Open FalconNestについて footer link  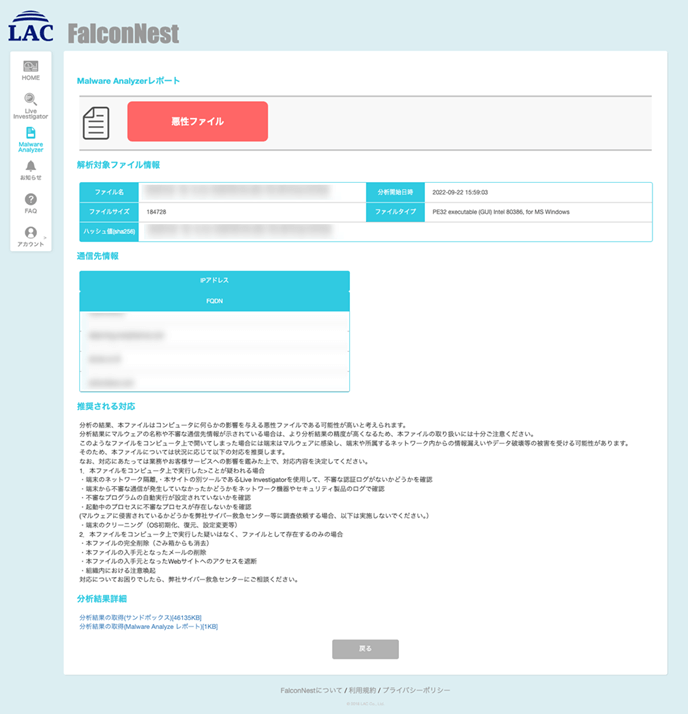coord(311,690)
